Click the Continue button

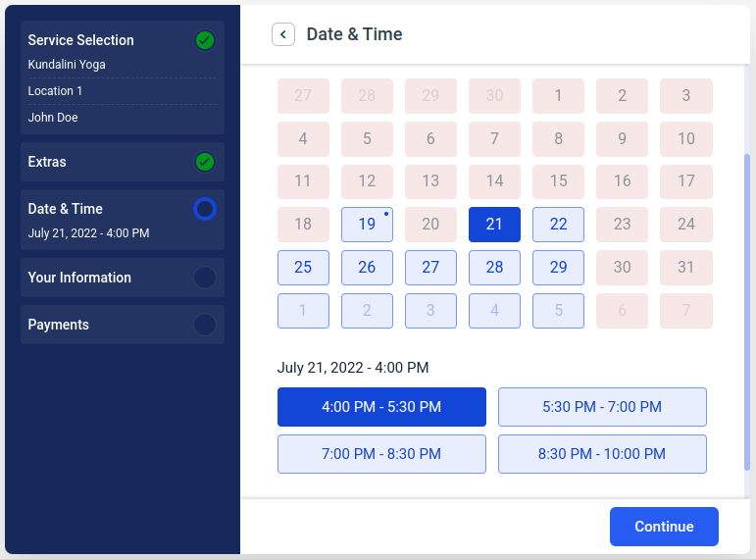pos(664,527)
